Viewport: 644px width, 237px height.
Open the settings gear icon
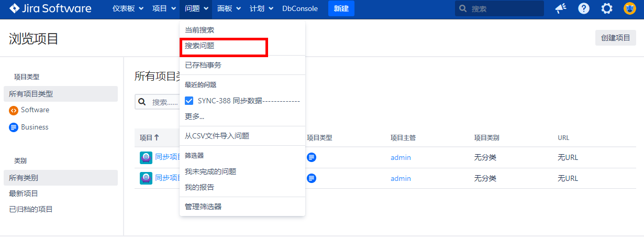pyautogui.click(x=607, y=8)
